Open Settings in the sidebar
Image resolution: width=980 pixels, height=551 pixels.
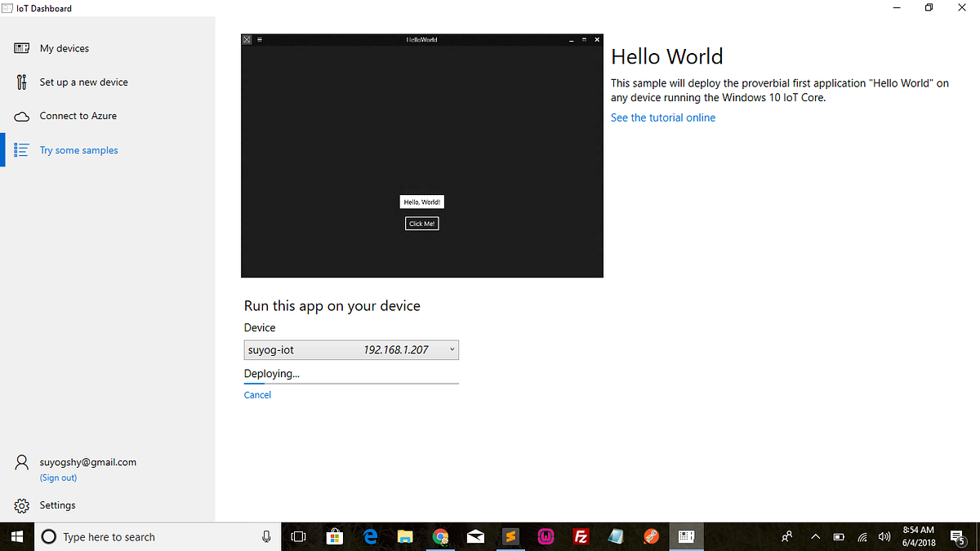click(x=107, y=505)
